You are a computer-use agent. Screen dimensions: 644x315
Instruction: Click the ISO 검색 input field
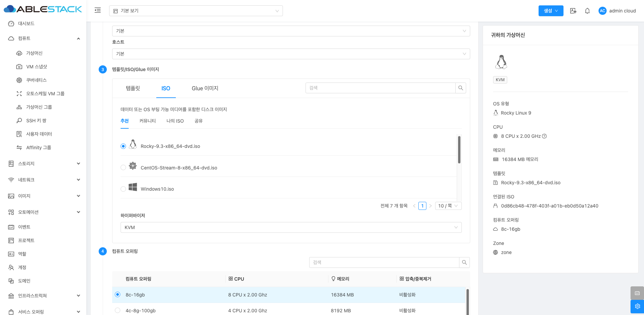pos(380,88)
